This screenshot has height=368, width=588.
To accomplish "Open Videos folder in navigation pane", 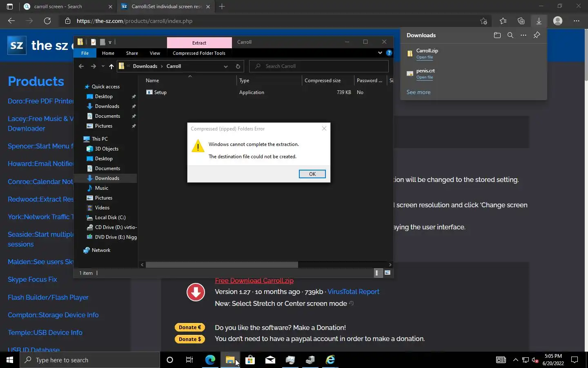I will [x=102, y=208].
